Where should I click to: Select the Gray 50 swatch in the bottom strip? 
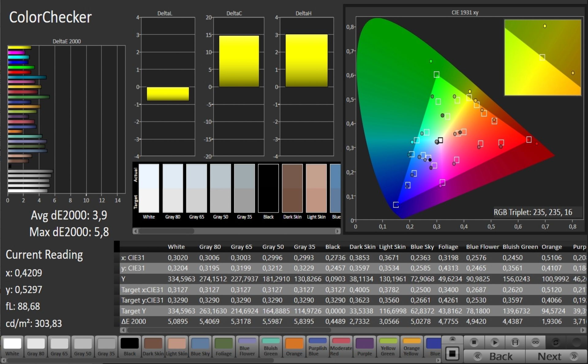[x=83, y=347]
